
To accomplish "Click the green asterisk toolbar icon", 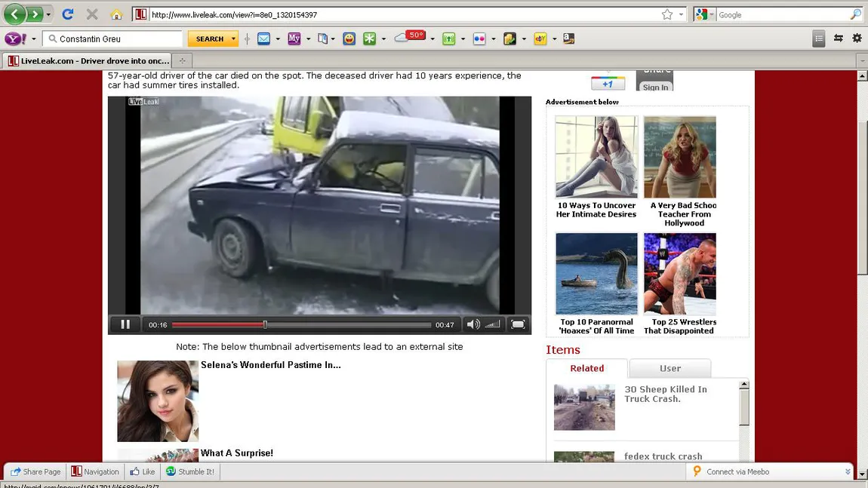I will pyautogui.click(x=369, y=38).
